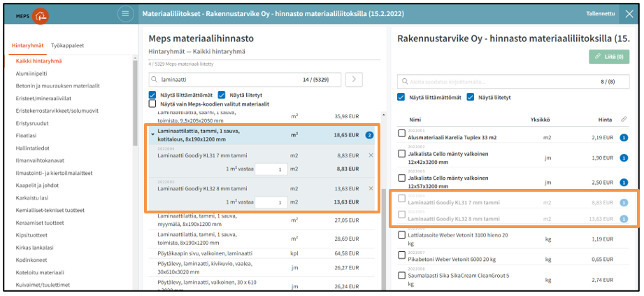Click the Yksikkö column header
This screenshot has width=644, height=296.
[540, 120]
